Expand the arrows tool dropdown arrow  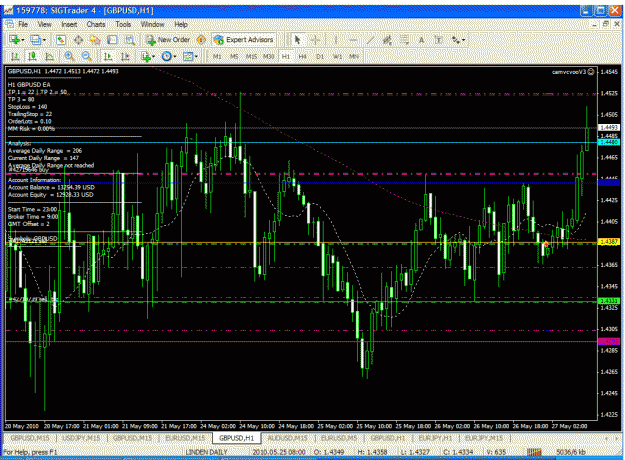pyautogui.click(x=463, y=40)
